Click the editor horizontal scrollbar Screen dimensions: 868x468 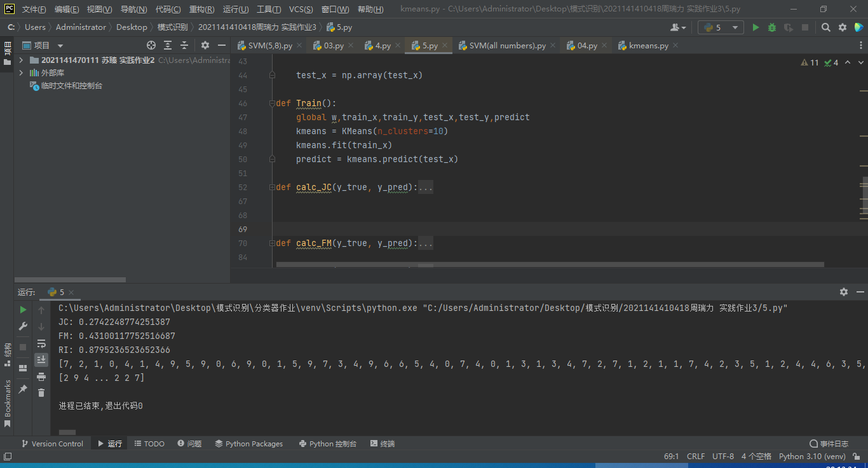(550, 265)
